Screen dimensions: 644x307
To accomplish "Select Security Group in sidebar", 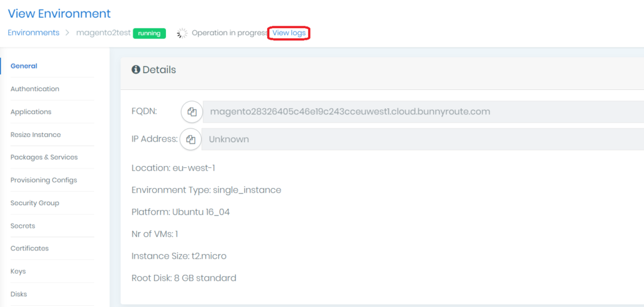I will [x=35, y=203].
